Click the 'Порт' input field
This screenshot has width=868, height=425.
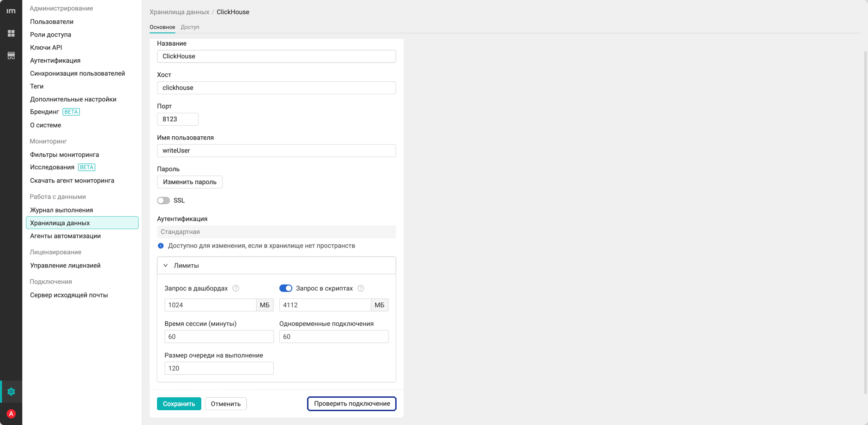coord(178,119)
